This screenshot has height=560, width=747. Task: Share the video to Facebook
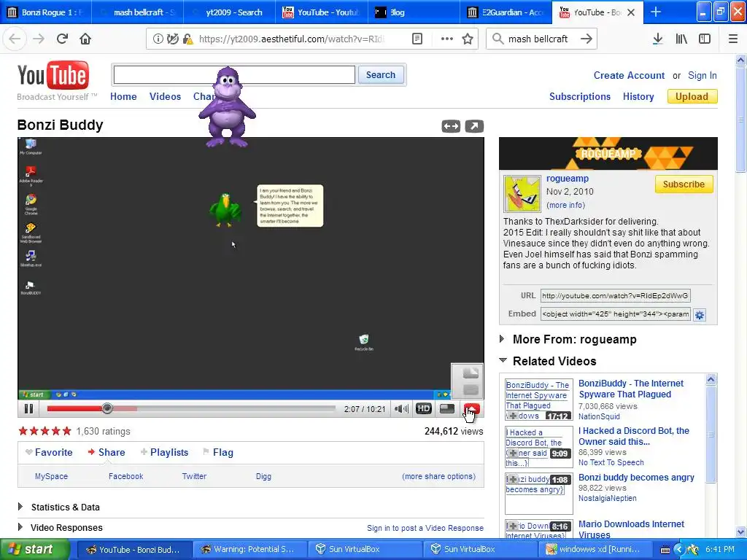(x=125, y=476)
